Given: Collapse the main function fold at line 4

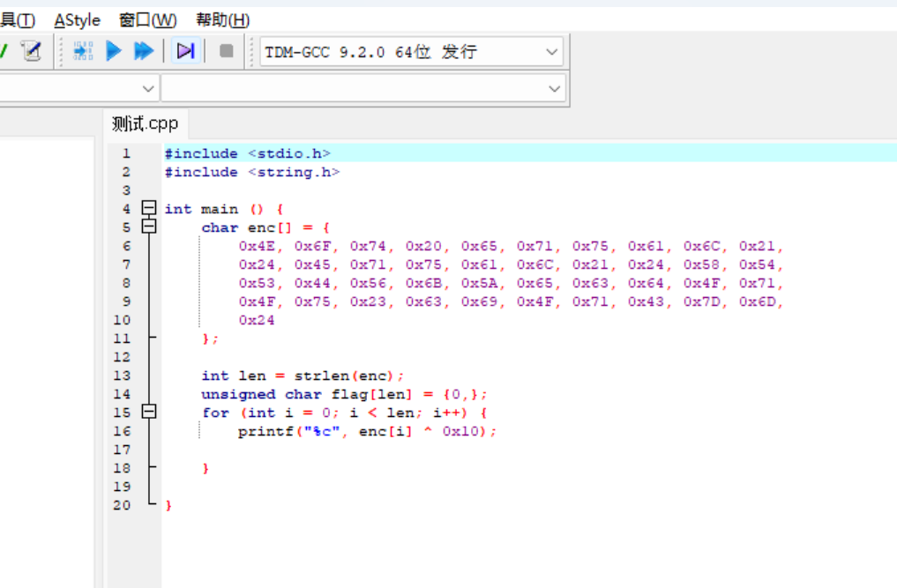Looking at the screenshot, I should tap(149, 208).
